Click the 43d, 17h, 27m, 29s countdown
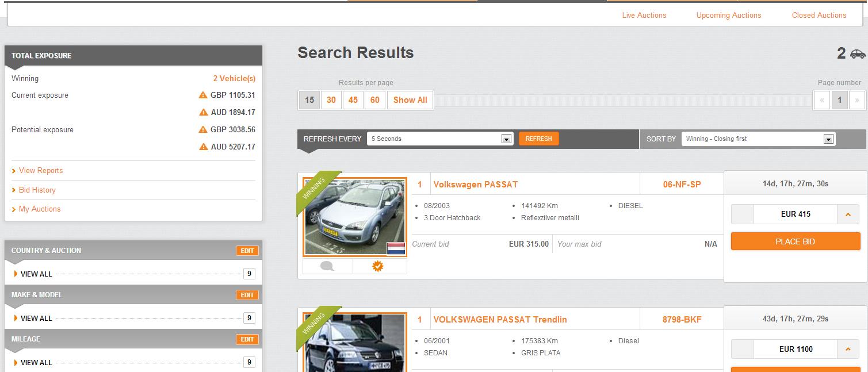The image size is (868, 372). coord(796,319)
